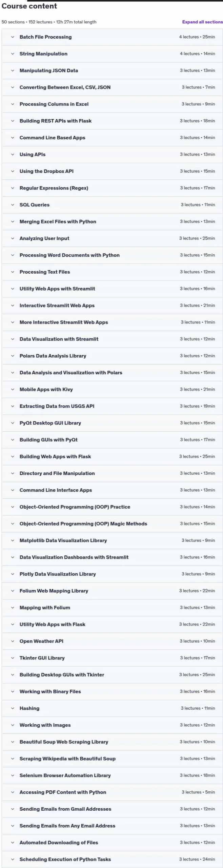
Task: Open Utility Web Apps with Streamlit section
Action: (x=112, y=289)
